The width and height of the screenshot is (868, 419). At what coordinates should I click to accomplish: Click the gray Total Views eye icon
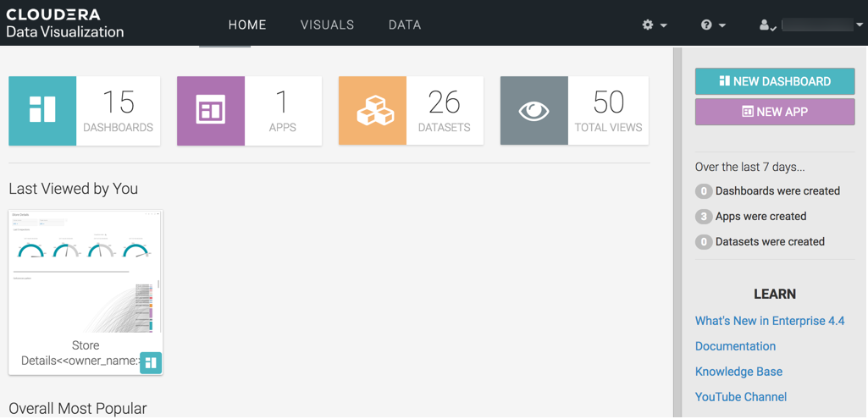click(534, 111)
